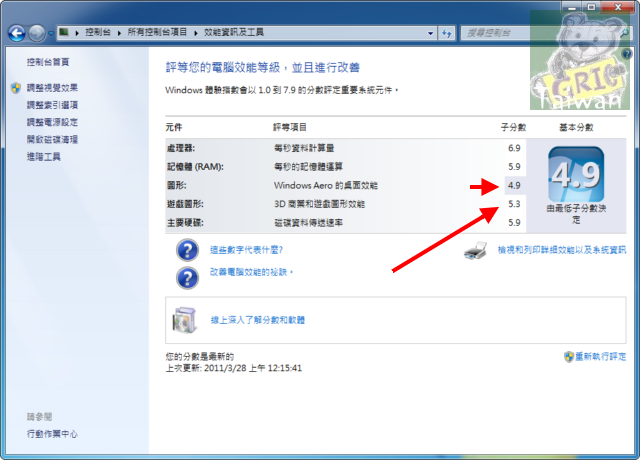Click the control panel icon in address bar

[x=64, y=32]
